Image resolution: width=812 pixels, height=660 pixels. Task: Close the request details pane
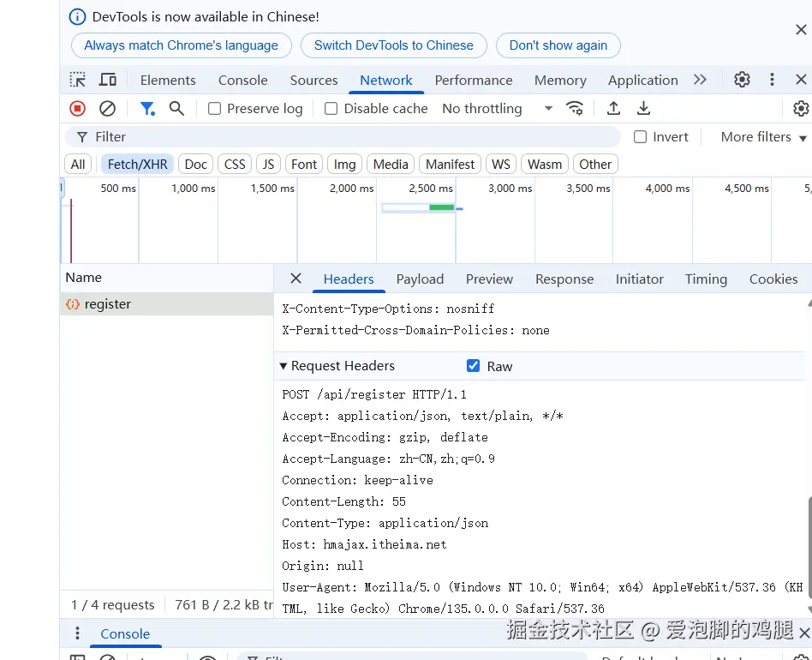(x=296, y=279)
